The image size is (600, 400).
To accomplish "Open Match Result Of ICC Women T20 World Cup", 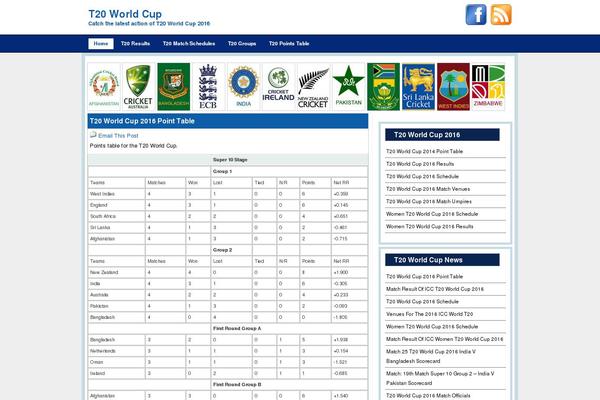I will click(445, 339).
